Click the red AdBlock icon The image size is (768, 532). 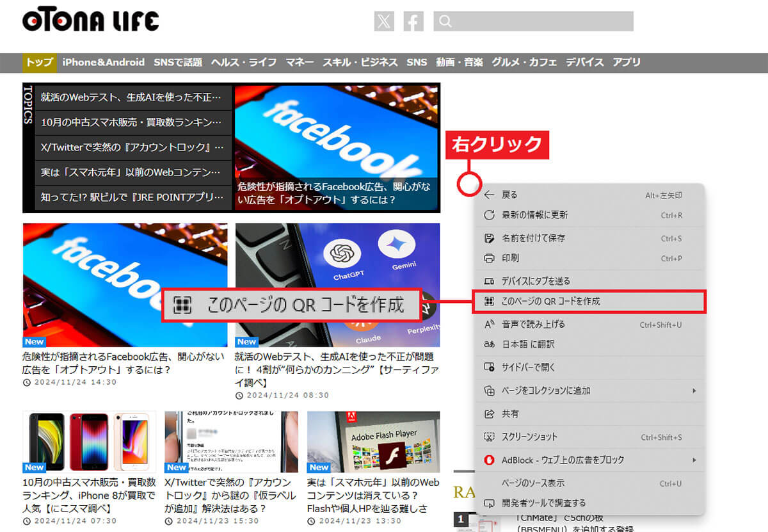coord(490,460)
